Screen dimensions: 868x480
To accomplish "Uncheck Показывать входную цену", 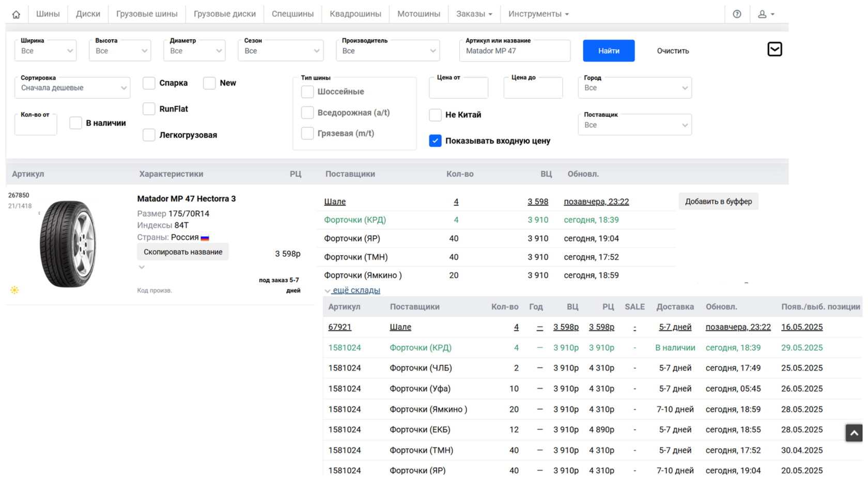I will coord(435,141).
